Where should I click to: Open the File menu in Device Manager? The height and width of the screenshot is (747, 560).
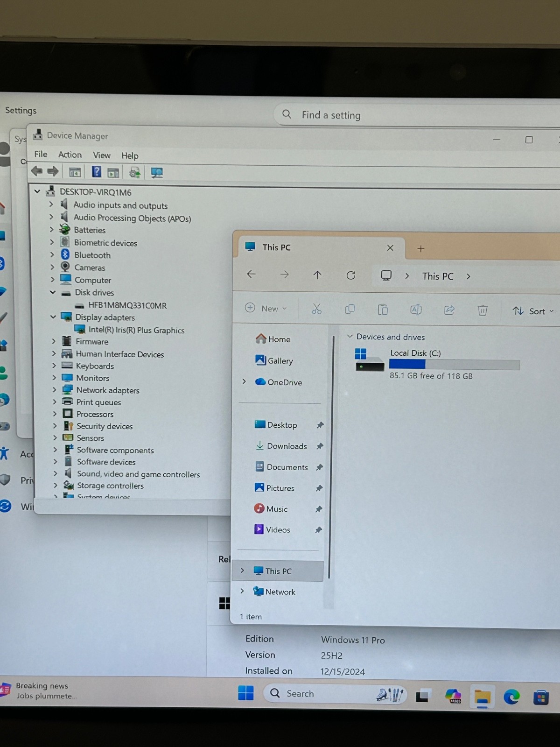pos(41,154)
